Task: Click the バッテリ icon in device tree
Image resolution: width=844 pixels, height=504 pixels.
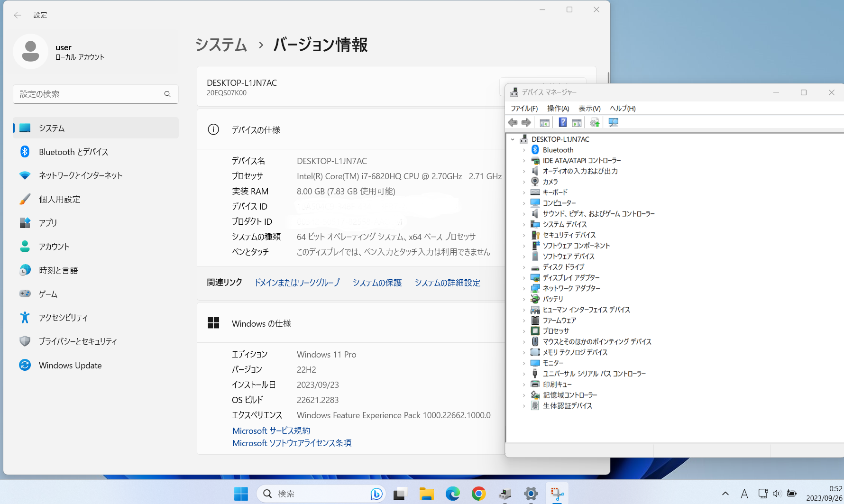Action: click(x=535, y=299)
